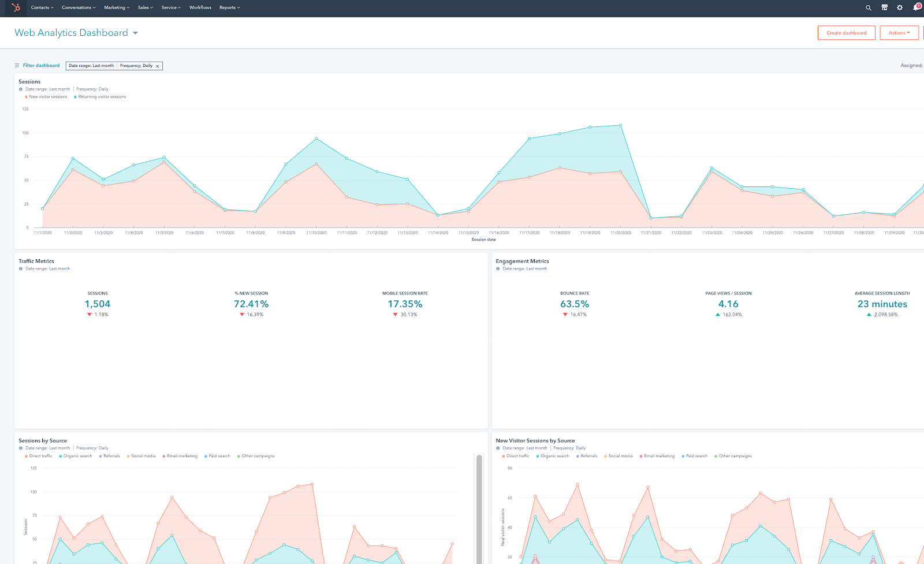Toggle Direct traffic legend in Sessions by Source
The width and height of the screenshot is (924, 564).
pyautogui.click(x=38, y=456)
